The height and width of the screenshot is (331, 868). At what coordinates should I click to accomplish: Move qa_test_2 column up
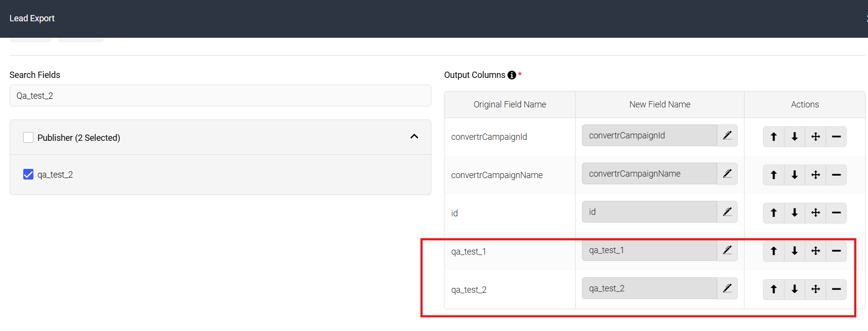(774, 289)
